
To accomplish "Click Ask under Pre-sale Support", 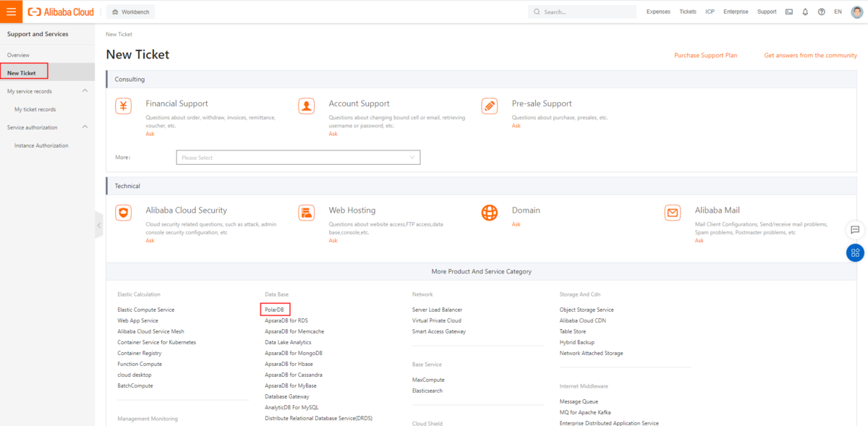I will pos(516,126).
